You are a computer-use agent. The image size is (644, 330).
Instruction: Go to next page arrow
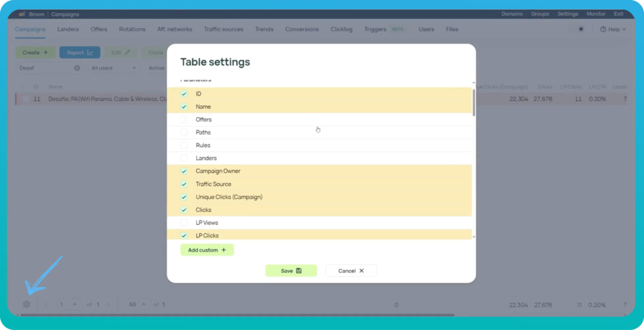tap(109, 304)
